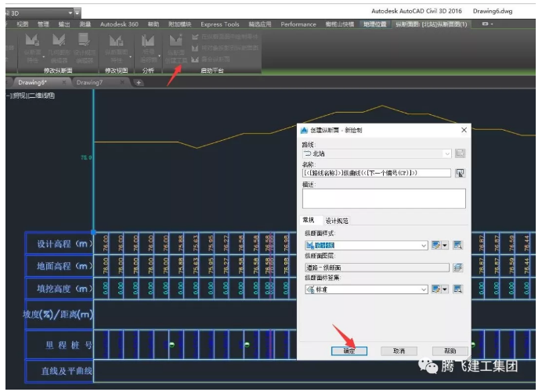The width and height of the screenshot is (542, 392).
Task: Click pick-alignment-from-drawing icon beside 北站
Action: pyautogui.click(x=460, y=153)
